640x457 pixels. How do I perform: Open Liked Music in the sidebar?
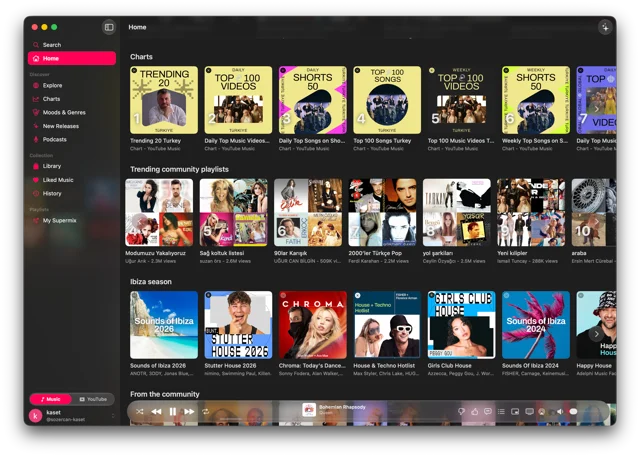72,180
